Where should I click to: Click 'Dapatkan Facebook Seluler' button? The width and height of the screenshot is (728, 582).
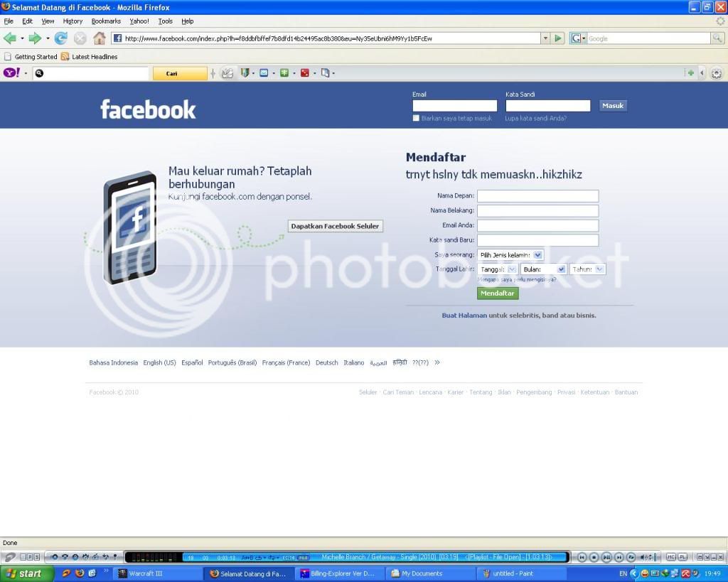(335, 226)
